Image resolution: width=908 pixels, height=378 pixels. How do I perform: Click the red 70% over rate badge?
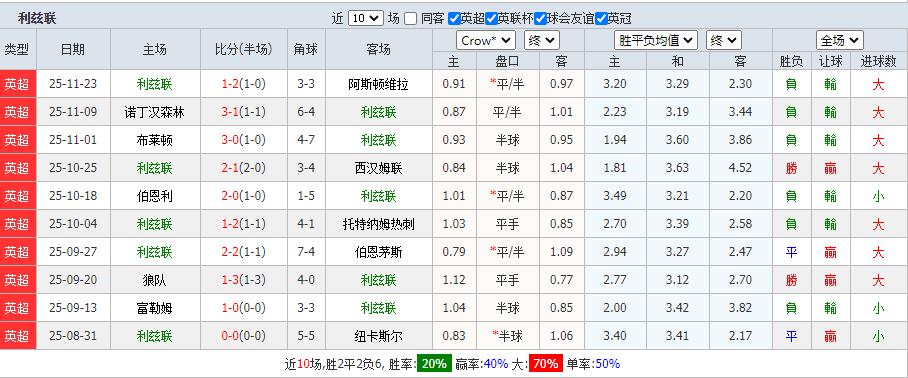pos(546,364)
